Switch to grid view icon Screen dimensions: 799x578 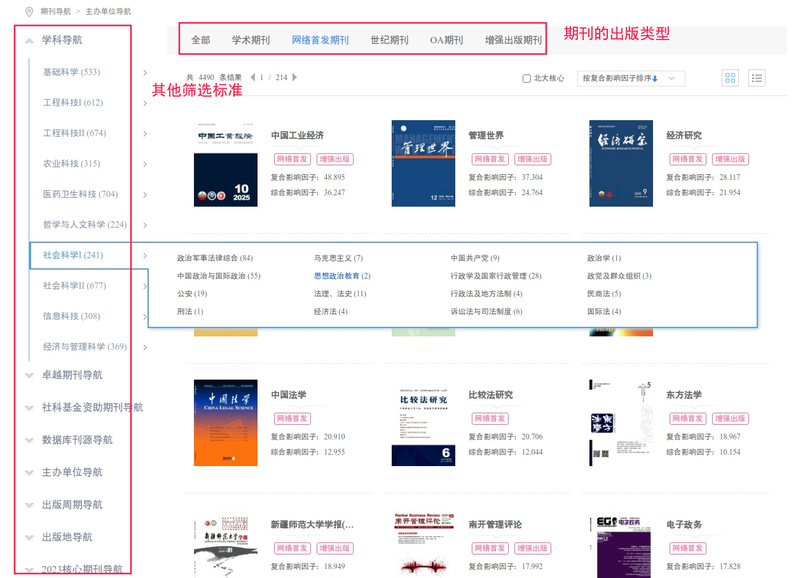click(730, 78)
